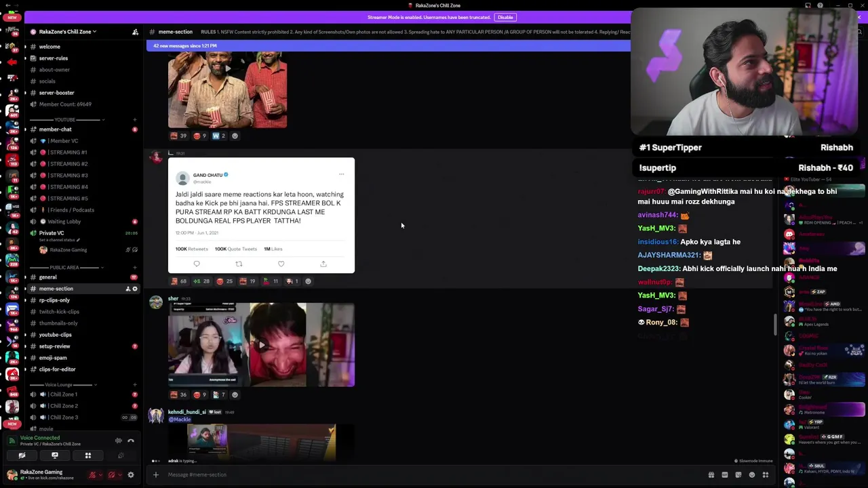Viewport: 868px width, 488px height.
Task: Open server icon with 601 badge
Action: point(12,110)
